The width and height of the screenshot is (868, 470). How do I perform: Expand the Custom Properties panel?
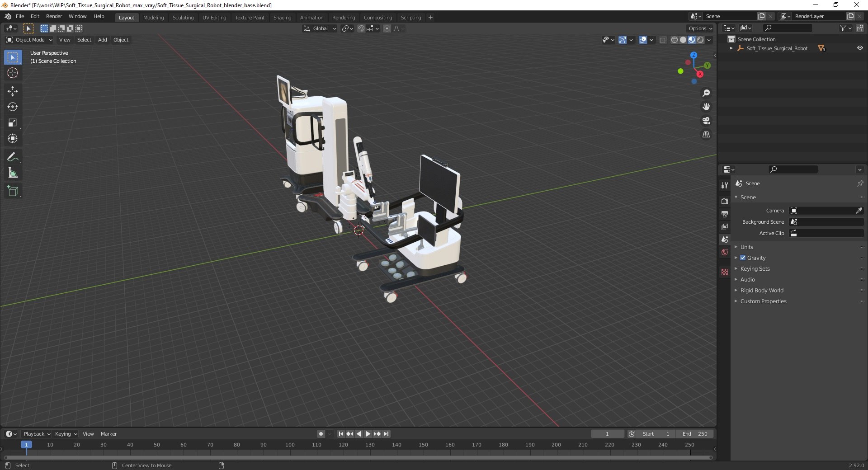click(x=763, y=301)
